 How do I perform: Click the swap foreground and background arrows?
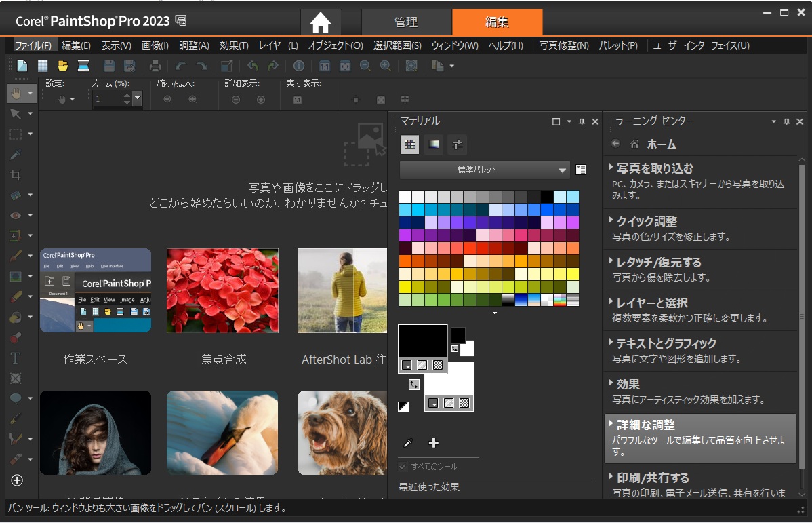[414, 385]
